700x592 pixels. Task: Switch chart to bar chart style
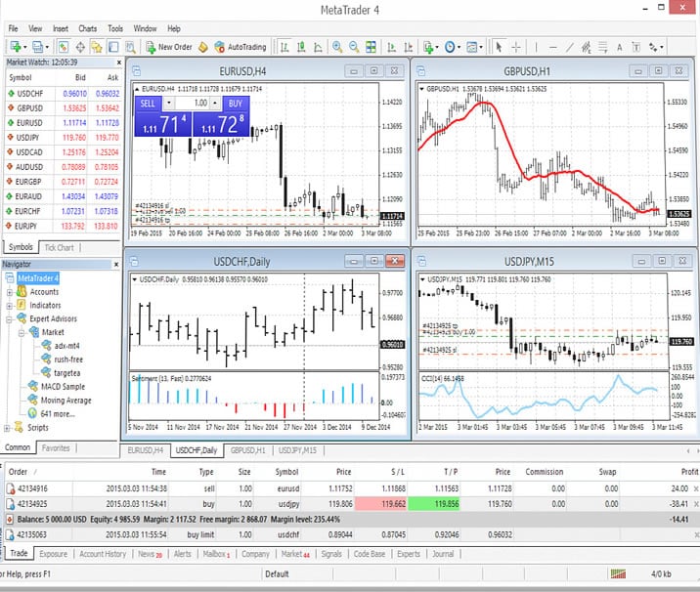pyautogui.click(x=284, y=47)
